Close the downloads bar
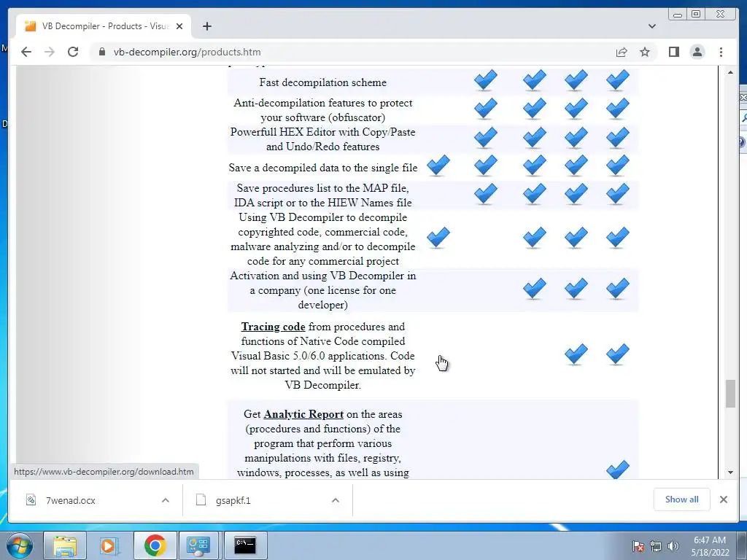Screen dimensions: 747x560 [x=723, y=499]
